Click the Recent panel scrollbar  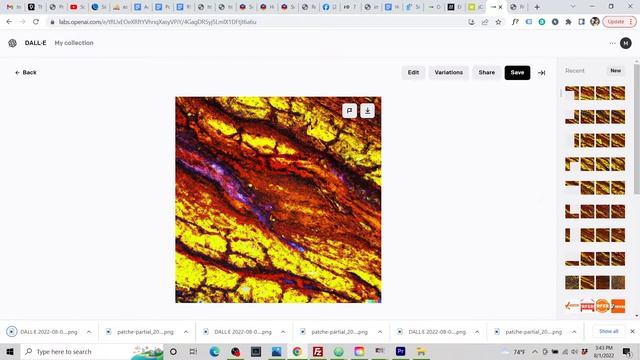636,129
